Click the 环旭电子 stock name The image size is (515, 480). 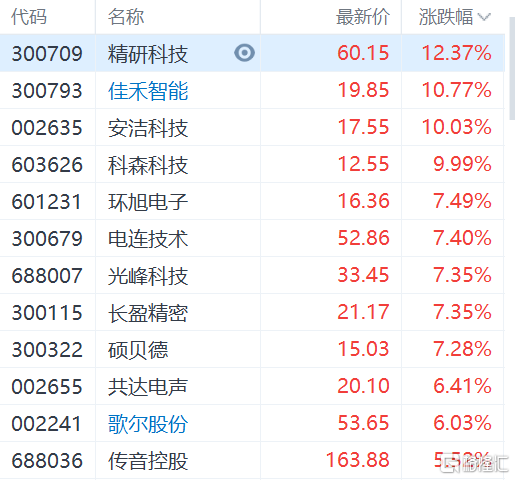pyautogui.click(x=148, y=202)
